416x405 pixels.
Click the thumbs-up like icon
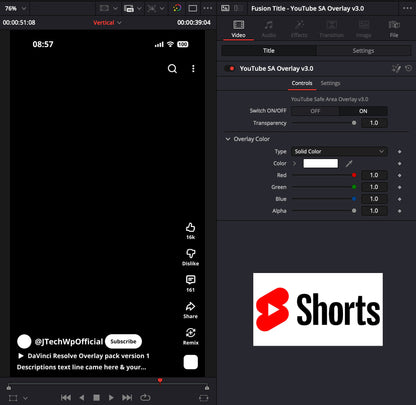[x=190, y=227]
